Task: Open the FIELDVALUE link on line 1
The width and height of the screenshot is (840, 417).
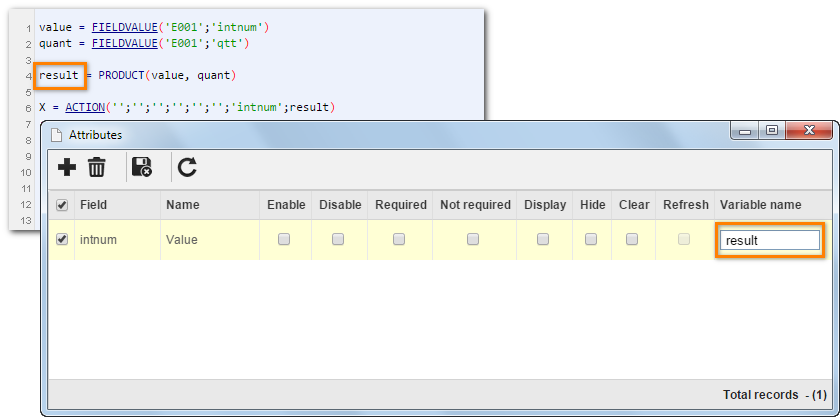Action: click(x=124, y=27)
